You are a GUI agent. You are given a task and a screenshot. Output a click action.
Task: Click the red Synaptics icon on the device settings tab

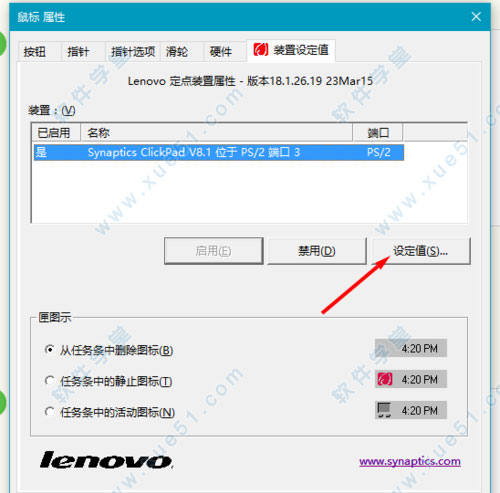[260, 50]
